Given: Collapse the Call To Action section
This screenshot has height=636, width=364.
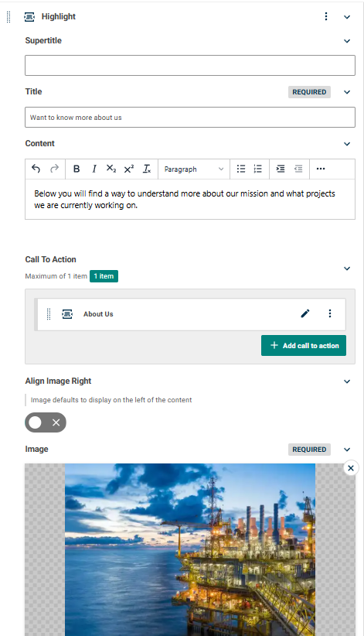Looking at the screenshot, I should pyautogui.click(x=347, y=268).
